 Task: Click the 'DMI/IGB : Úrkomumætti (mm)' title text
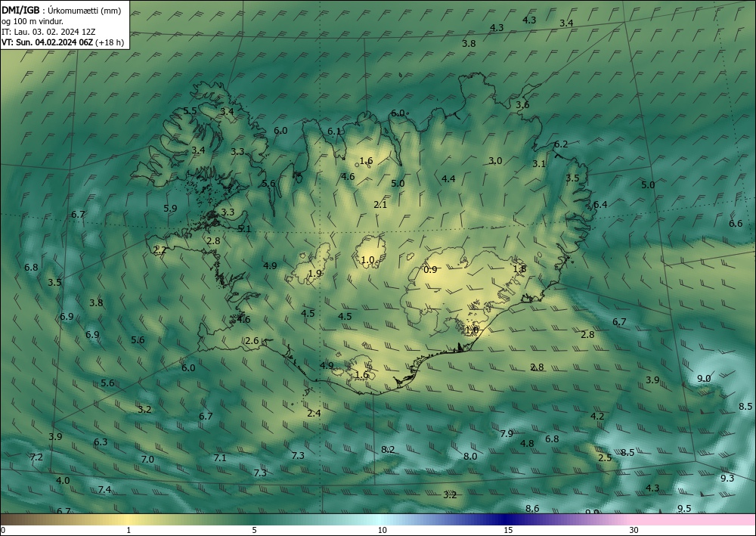click(61, 11)
